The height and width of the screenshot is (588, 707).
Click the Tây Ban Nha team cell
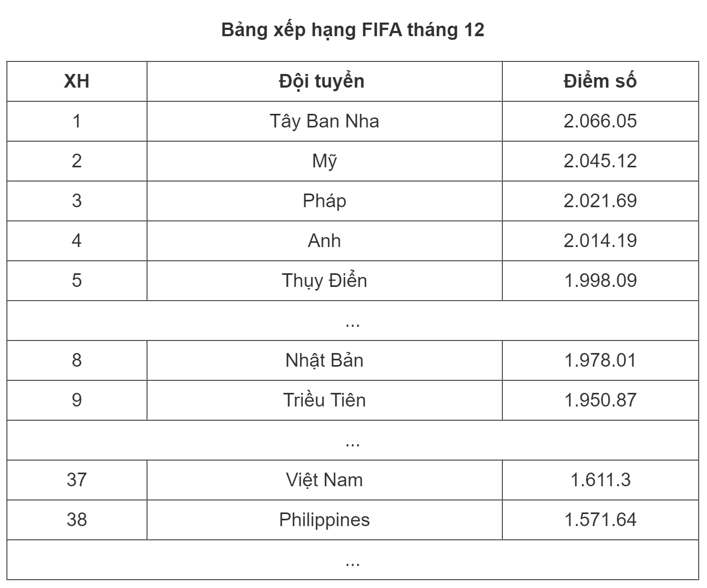coord(324,121)
